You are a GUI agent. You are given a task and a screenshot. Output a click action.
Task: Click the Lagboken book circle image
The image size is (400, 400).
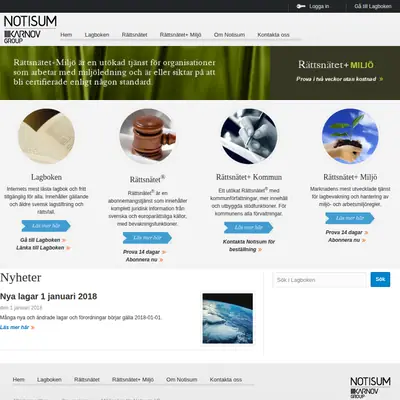pos(46,136)
